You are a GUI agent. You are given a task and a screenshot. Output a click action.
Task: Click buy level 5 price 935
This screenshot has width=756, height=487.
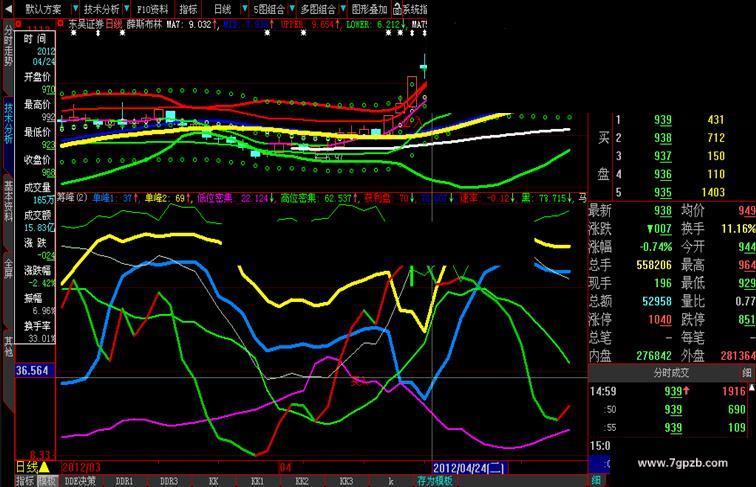[x=663, y=192]
